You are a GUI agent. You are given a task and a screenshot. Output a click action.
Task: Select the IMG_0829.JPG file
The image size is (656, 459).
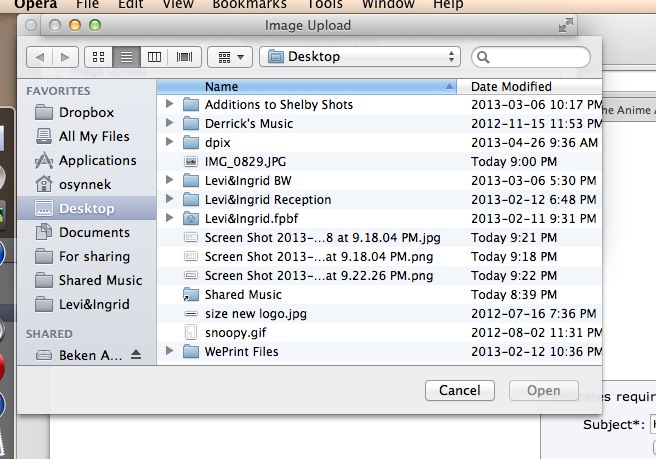pyautogui.click(x=379, y=162)
